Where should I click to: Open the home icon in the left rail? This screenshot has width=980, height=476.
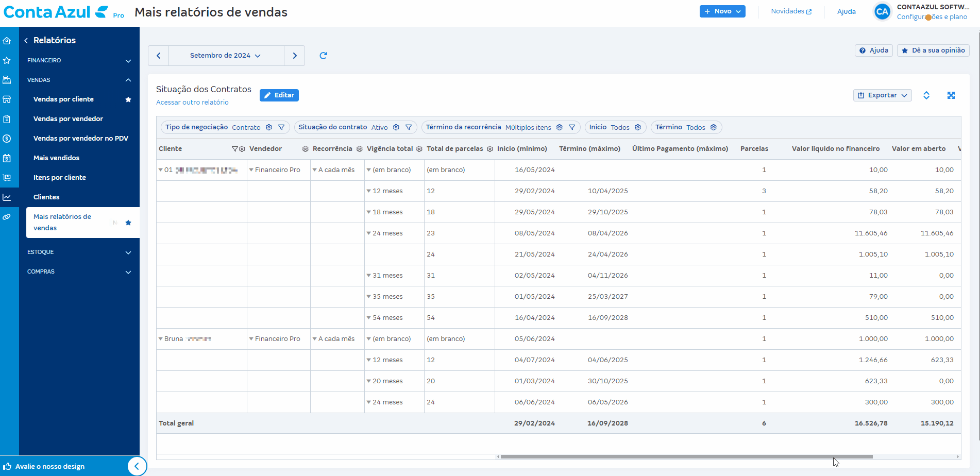click(7, 41)
